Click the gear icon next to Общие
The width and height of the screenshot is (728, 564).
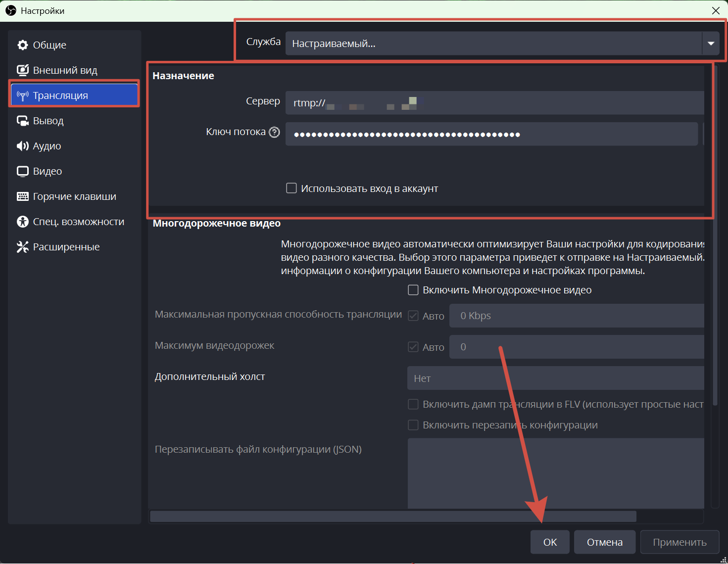coord(22,45)
